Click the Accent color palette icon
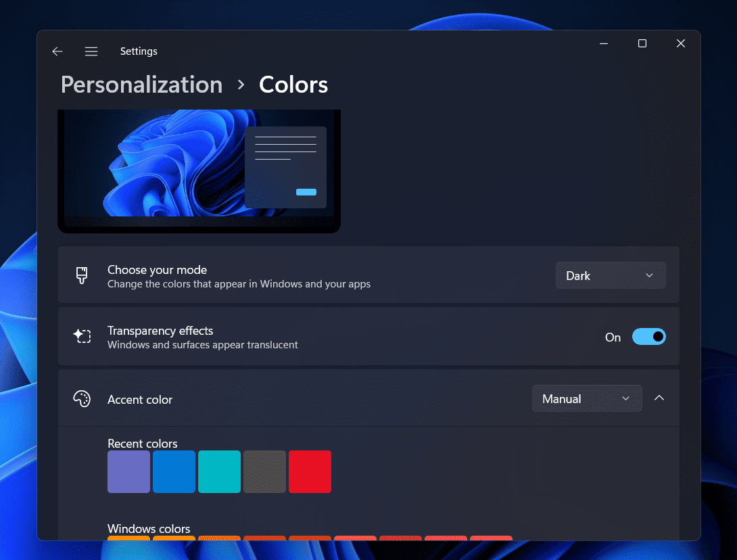 click(82, 398)
